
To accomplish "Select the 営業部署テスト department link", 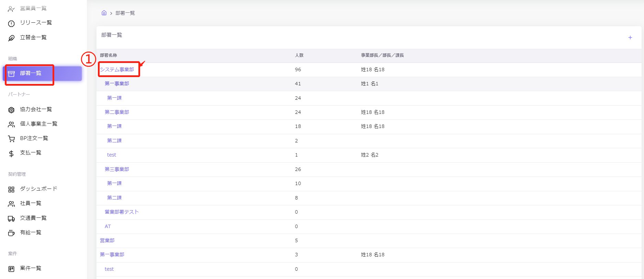I will (x=122, y=212).
